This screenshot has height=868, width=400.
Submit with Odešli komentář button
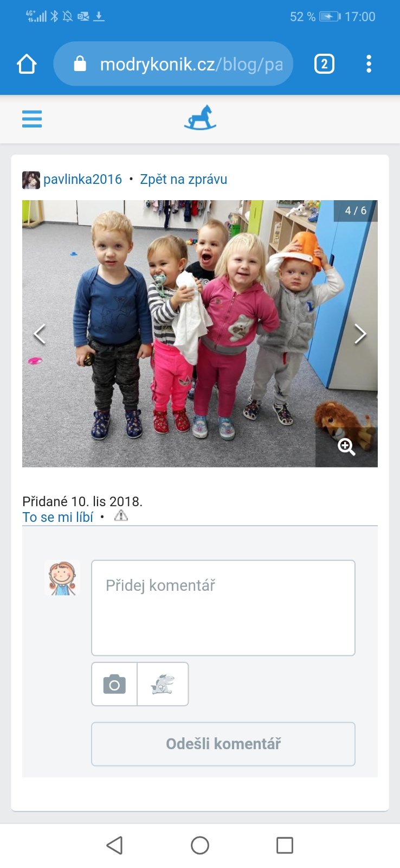tap(223, 744)
